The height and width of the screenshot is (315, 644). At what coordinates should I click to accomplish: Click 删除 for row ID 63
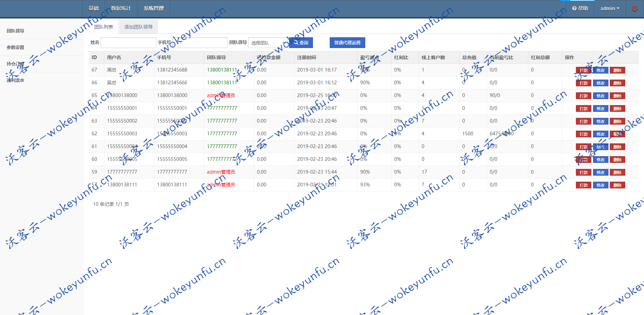coord(618,122)
